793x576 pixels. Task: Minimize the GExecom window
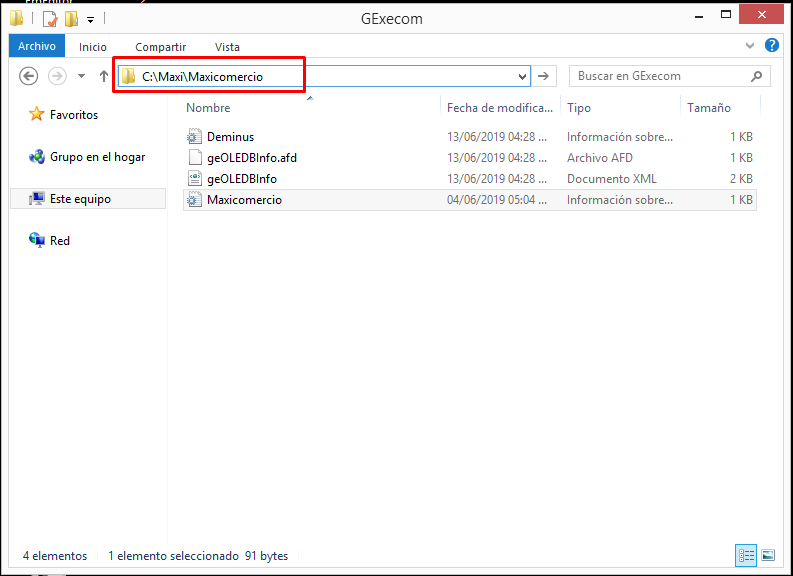point(699,17)
